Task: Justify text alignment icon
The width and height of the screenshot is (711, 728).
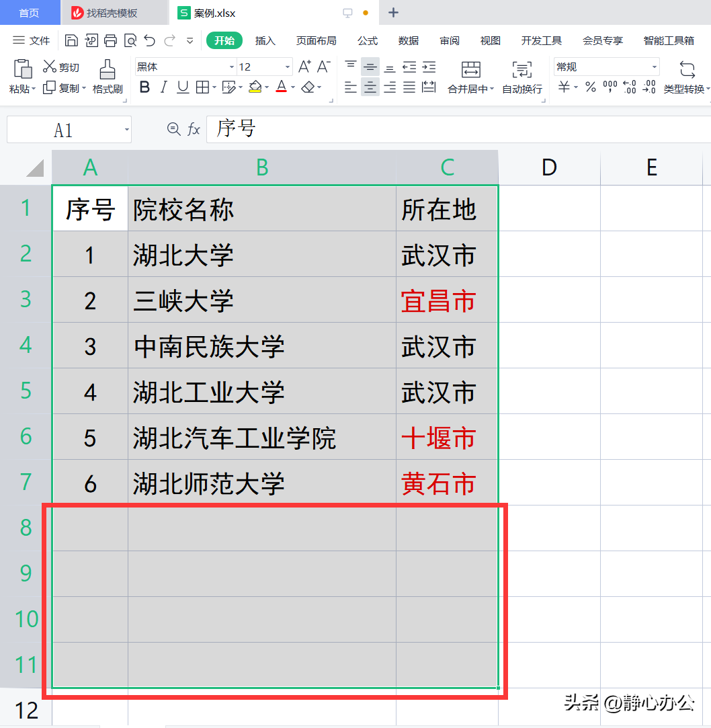Action: (409, 87)
